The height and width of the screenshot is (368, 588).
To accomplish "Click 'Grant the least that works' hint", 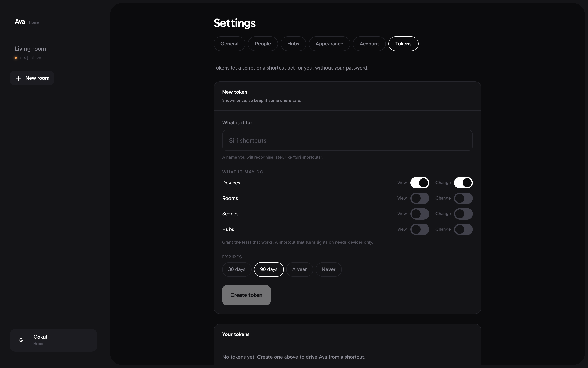I will (x=297, y=242).
